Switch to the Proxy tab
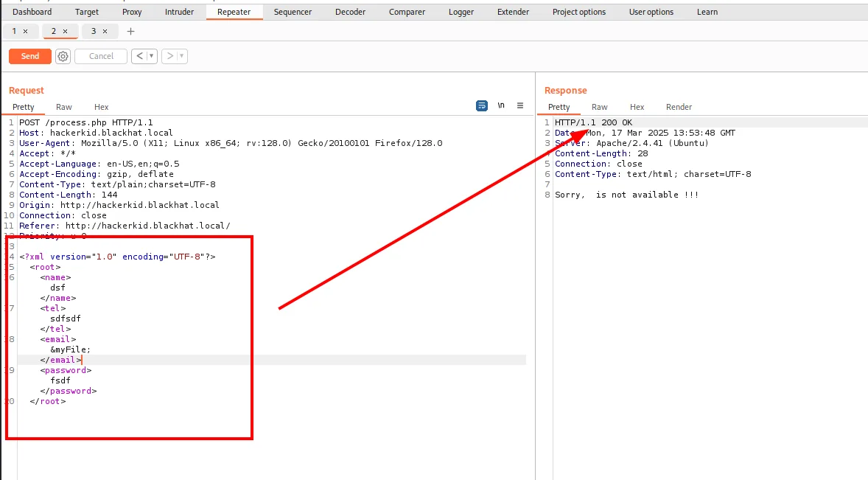The width and height of the screenshot is (868, 480). 132,12
